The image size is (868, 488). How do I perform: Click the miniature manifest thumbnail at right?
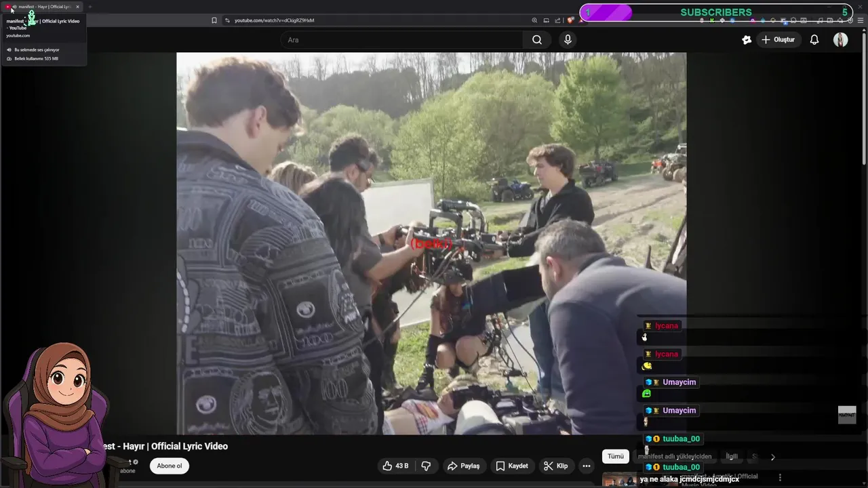[847, 415]
